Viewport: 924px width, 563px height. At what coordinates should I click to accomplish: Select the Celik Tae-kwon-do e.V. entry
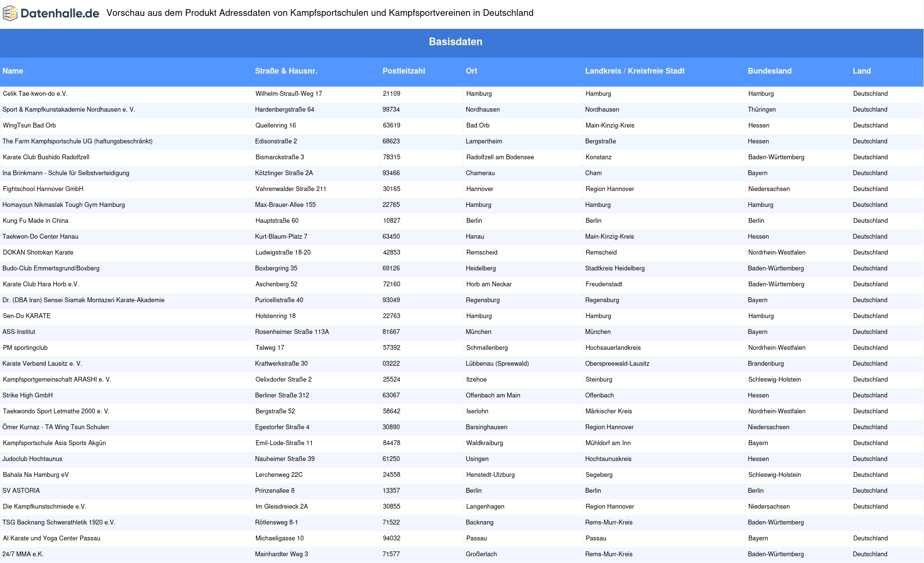(x=35, y=94)
